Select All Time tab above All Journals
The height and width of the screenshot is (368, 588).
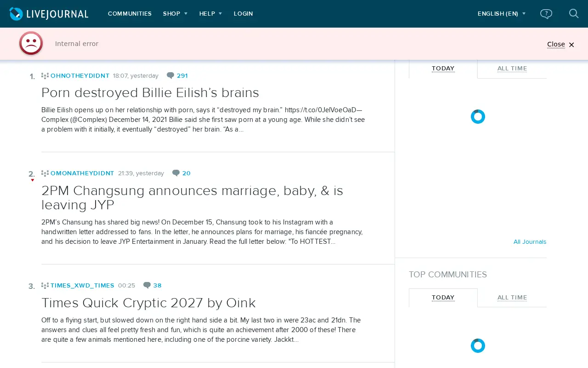(x=512, y=69)
